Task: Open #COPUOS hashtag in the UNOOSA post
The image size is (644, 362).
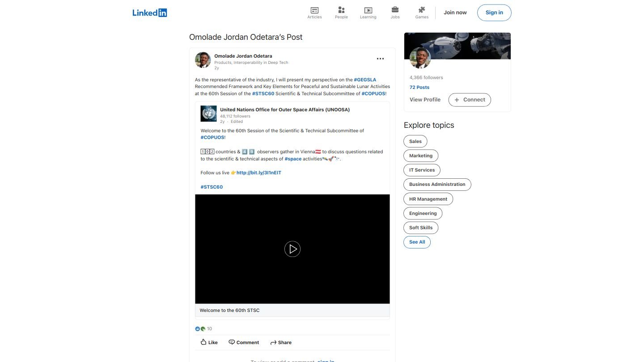Action: [x=212, y=137]
